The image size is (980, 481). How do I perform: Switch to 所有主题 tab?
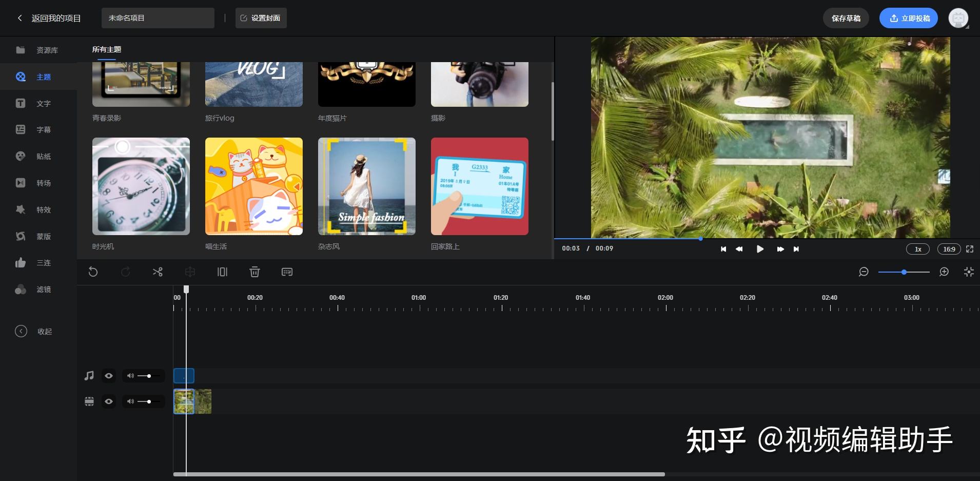107,49
